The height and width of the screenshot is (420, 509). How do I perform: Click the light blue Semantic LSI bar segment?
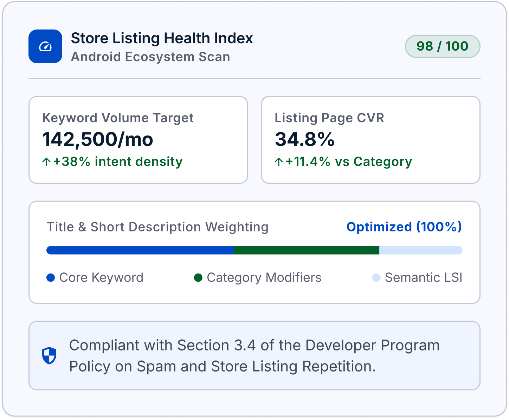(421, 250)
